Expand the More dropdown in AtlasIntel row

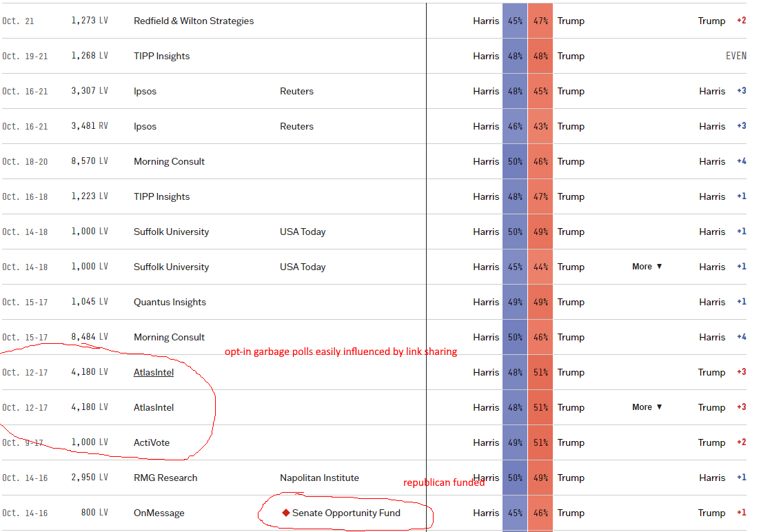coord(647,407)
